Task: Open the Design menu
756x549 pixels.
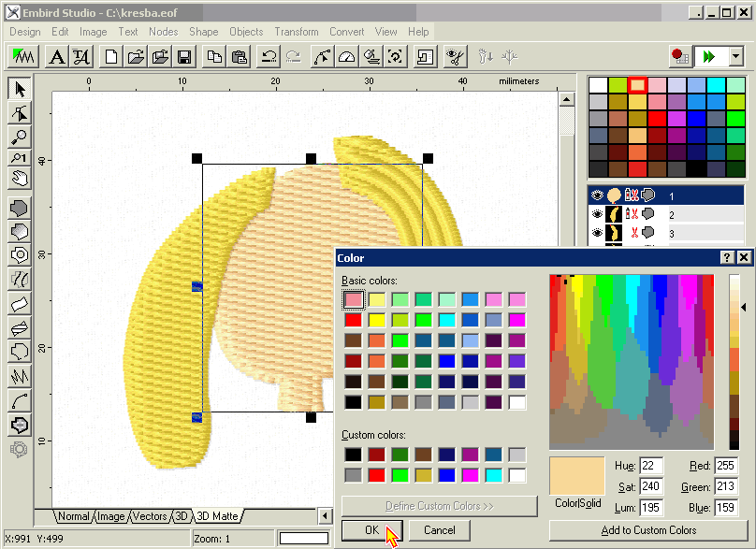Action: [25, 32]
